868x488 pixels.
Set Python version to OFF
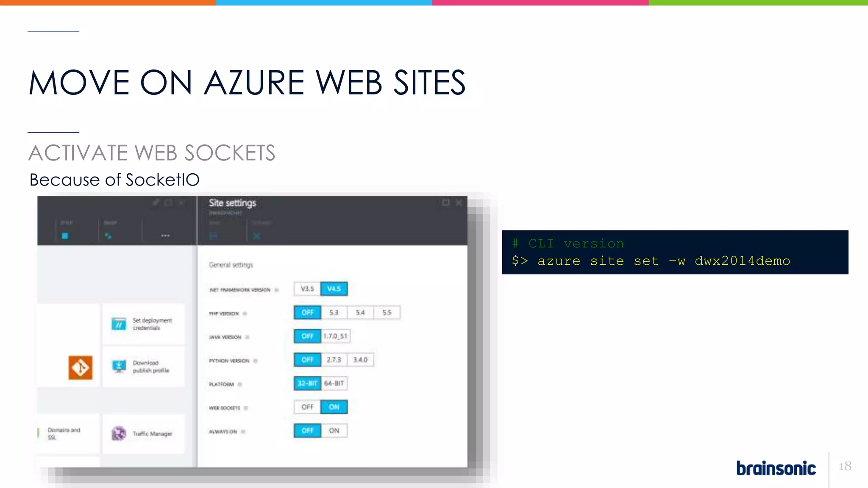tap(307, 360)
